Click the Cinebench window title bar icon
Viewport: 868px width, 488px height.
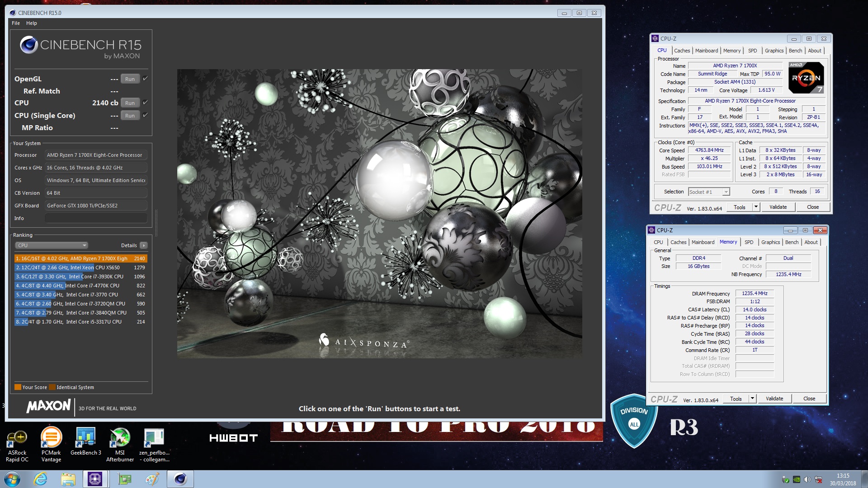[12, 13]
